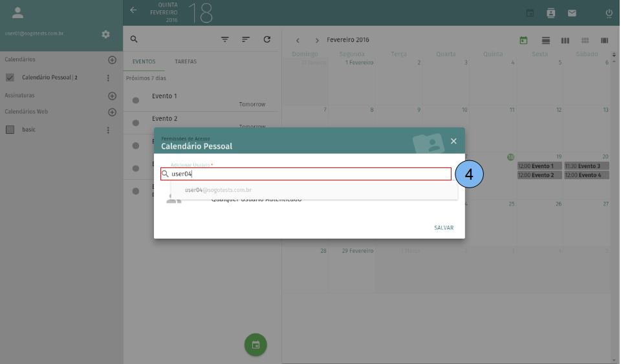
Task: Open options menu for Calendário Pessoal
Action: [x=108, y=78]
